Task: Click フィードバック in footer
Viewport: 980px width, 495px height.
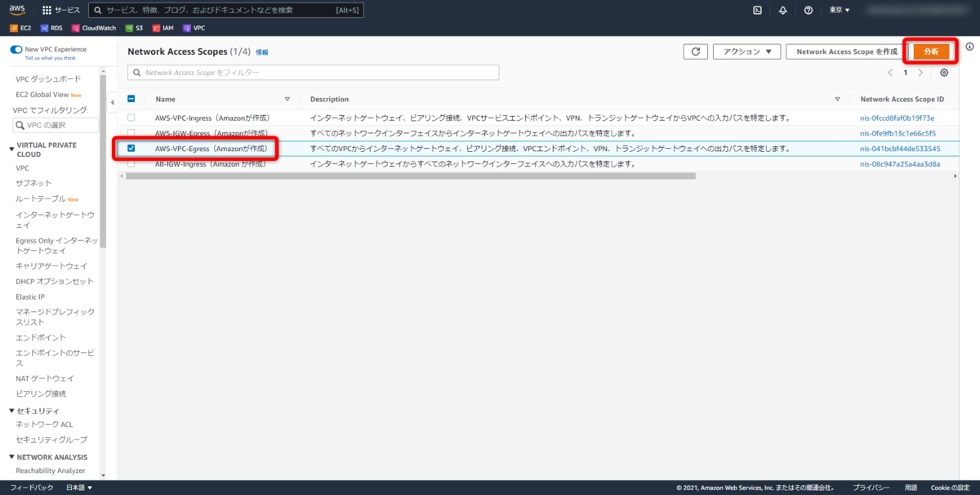Action: pos(32,488)
